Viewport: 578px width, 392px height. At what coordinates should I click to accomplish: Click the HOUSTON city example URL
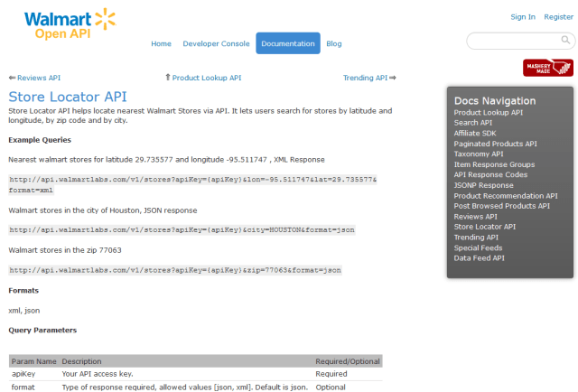pyautogui.click(x=182, y=230)
